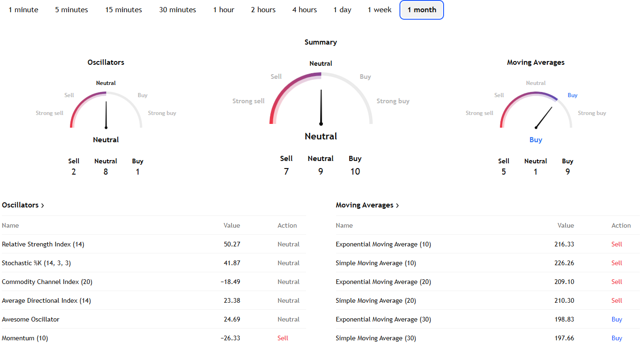Switch to 1 day timeframe

[342, 10]
